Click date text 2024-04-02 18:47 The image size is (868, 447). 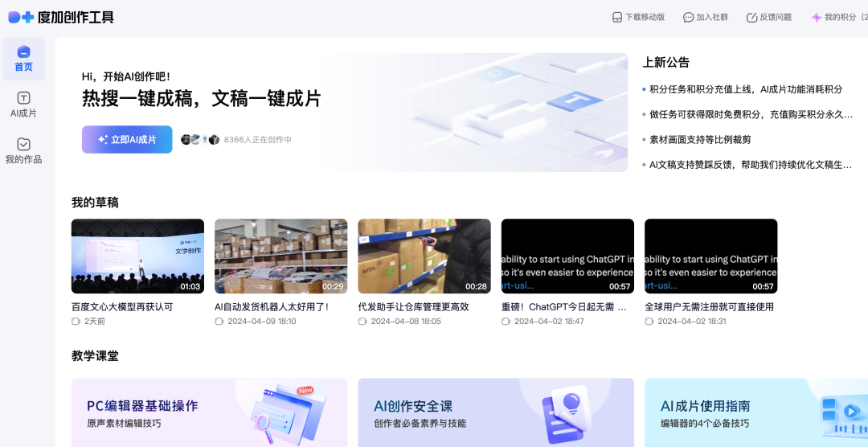coord(549,322)
